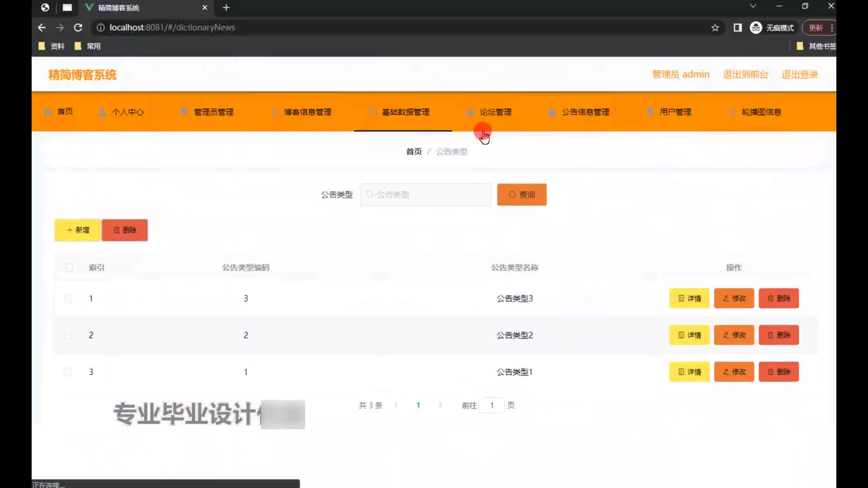
Task: Expand the 个人中心 dropdown menu
Action: tap(127, 112)
